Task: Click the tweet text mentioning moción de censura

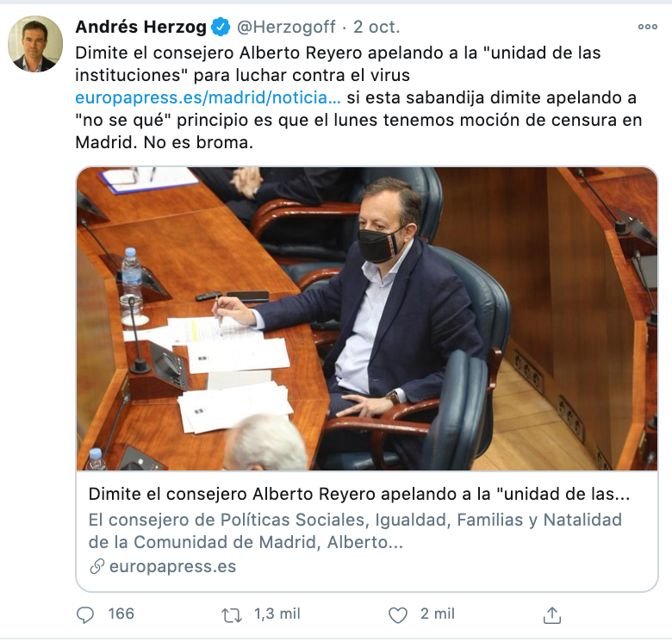Action: (x=358, y=120)
